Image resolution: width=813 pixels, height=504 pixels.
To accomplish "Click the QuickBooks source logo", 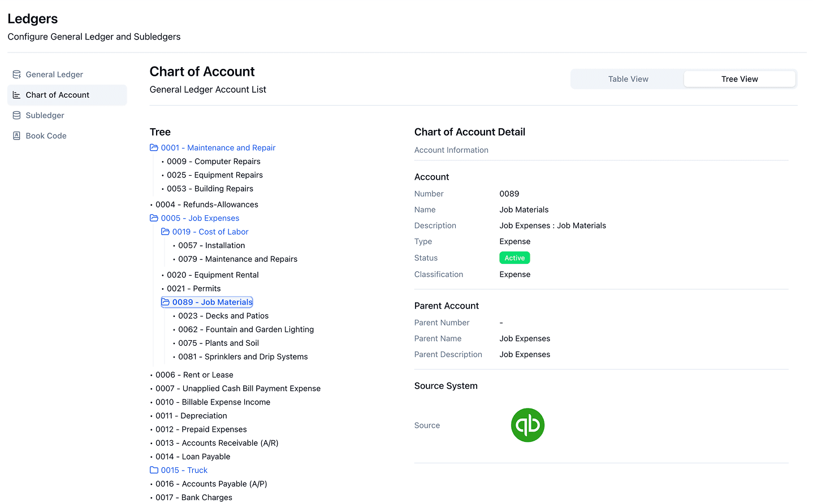I will coord(527,425).
